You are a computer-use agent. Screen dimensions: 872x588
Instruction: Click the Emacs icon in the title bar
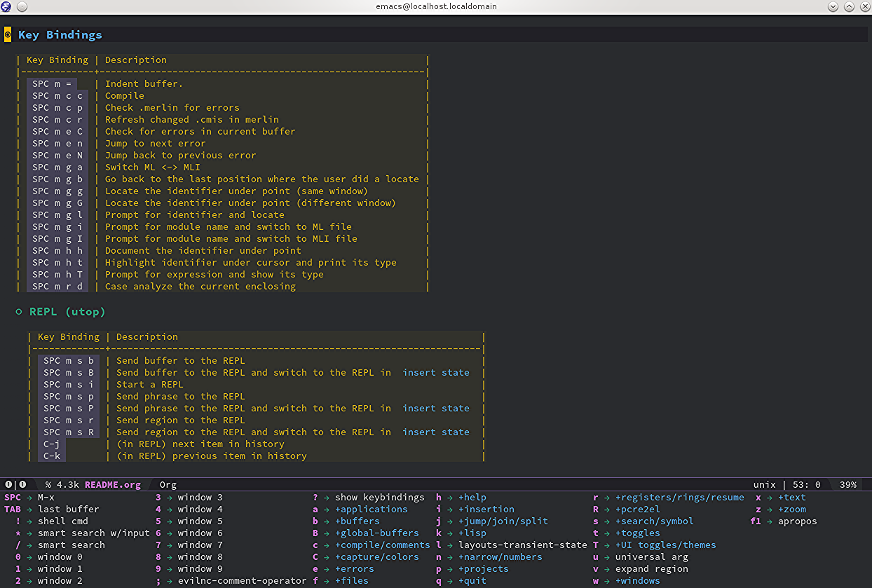tap(6, 6)
